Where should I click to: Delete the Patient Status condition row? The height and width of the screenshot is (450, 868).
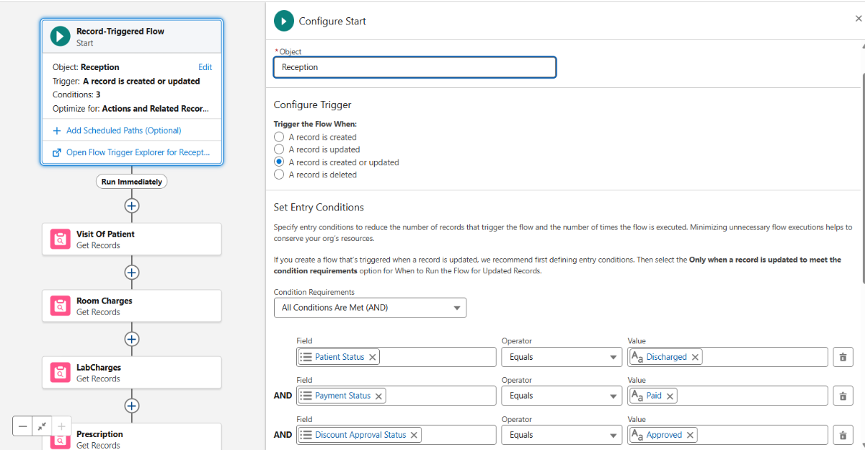click(x=841, y=357)
